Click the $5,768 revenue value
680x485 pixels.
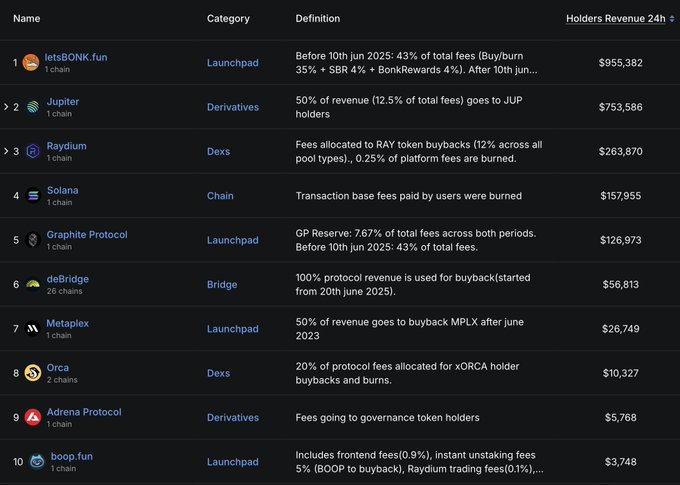coord(621,417)
